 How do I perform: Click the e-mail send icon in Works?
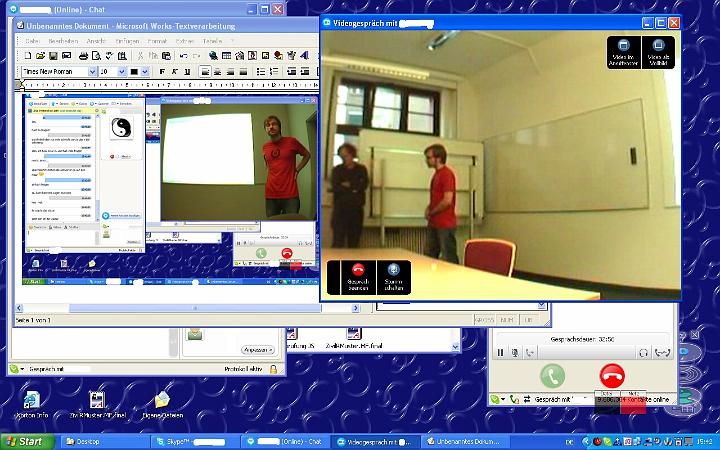(67, 56)
